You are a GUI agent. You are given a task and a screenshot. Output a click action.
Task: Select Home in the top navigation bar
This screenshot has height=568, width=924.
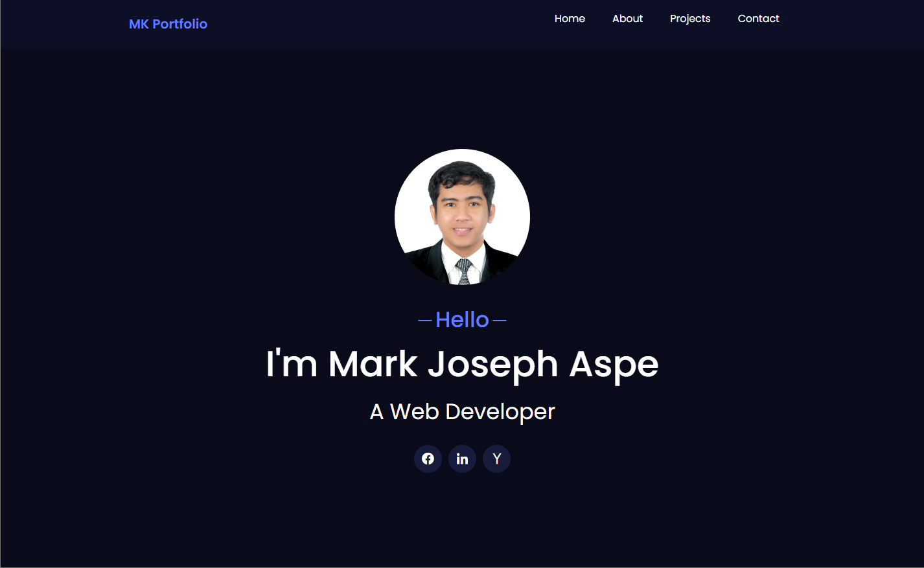coord(569,18)
